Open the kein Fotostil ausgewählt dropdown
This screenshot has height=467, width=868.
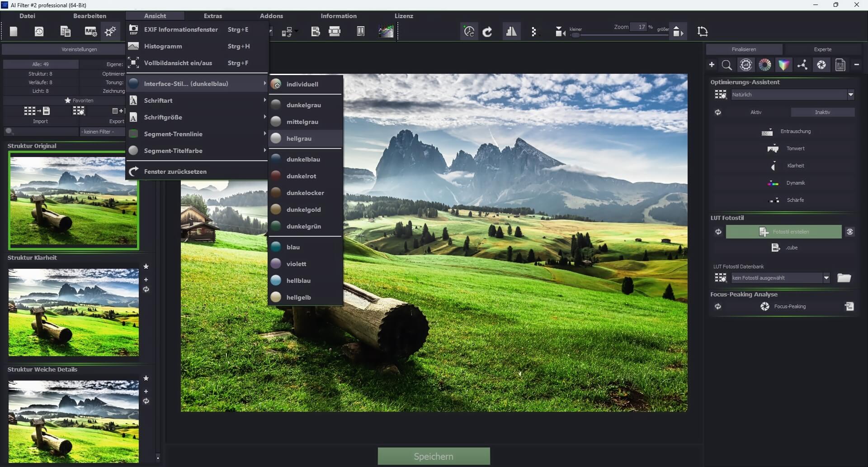pyautogui.click(x=780, y=277)
